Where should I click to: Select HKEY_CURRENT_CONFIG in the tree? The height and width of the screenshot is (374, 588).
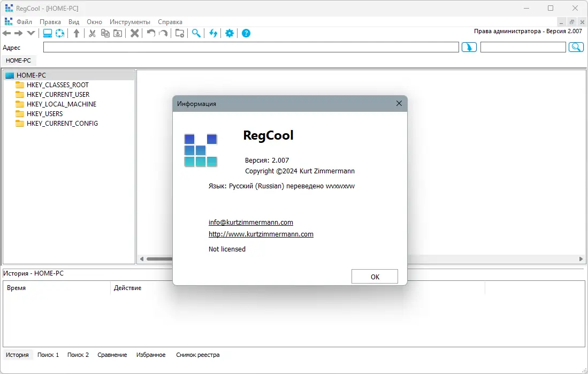coord(62,124)
